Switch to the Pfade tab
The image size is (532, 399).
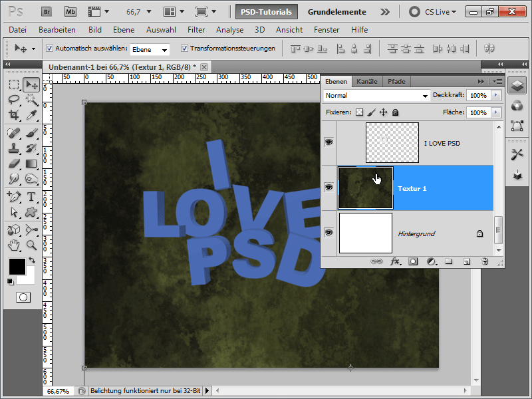click(x=396, y=81)
